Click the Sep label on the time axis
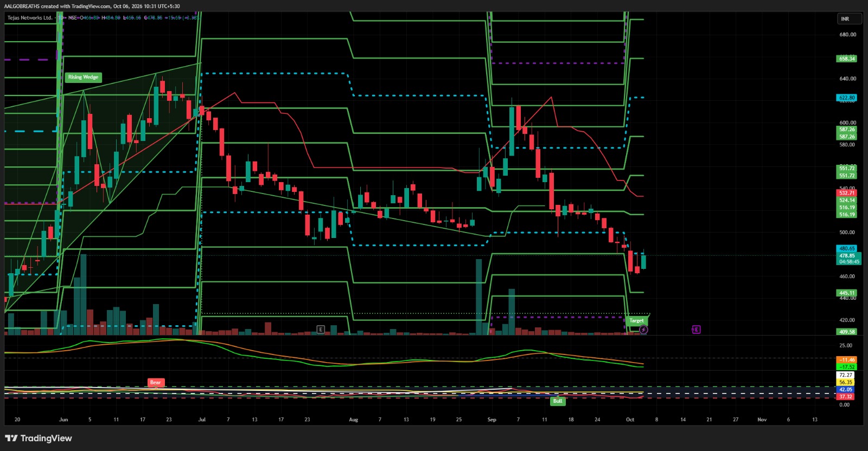 [x=492, y=420]
